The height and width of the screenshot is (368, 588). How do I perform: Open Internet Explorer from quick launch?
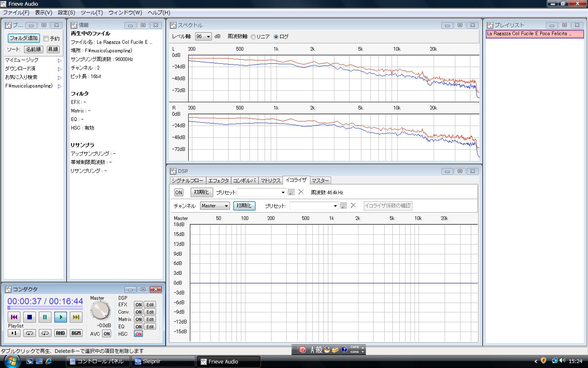pyautogui.click(x=49, y=361)
